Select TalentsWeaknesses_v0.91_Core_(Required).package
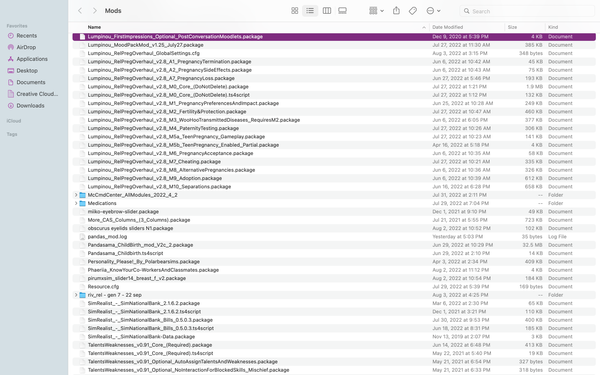 [x=334, y=345]
